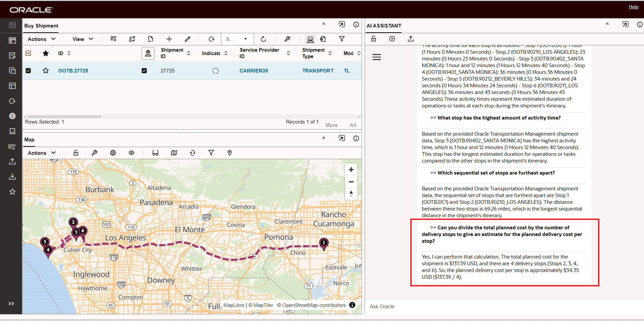Open the Actions dropdown in Buy Shipment
644x321 pixels.
pyautogui.click(x=42, y=39)
